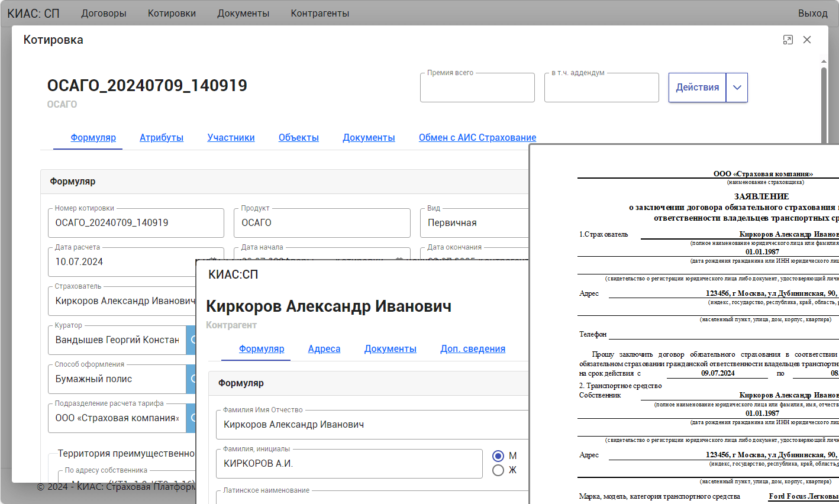Click heading Киркоров Александр Иванович in Контрагент window
Image resolution: width=839 pixels, height=504 pixels.
pyautogui.click(x=328, y=306)
